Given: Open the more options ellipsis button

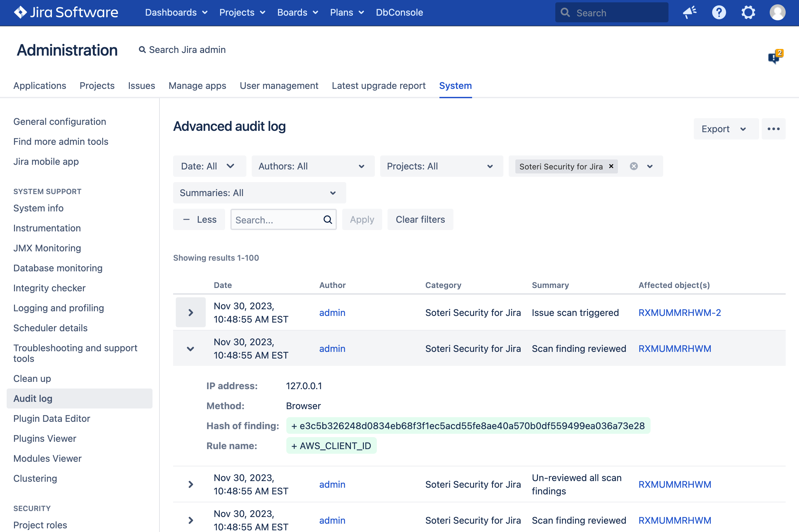Looking at the screenshot, I should click(x=773, y=129).
